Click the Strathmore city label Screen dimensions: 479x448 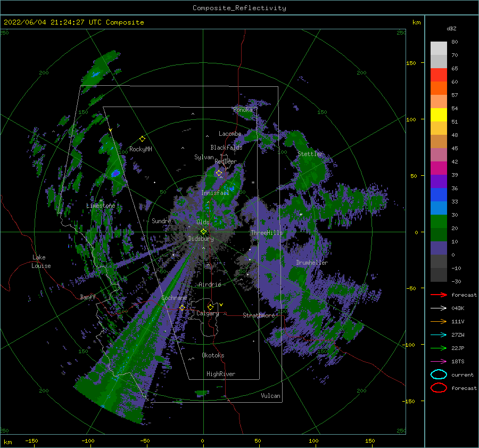click(259, 315)
